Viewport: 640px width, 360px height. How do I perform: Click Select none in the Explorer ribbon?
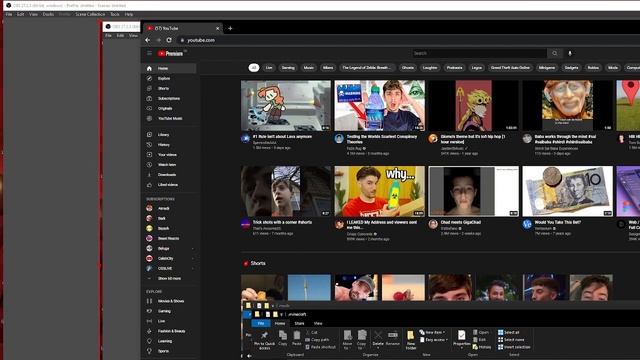tap(511, 340)
